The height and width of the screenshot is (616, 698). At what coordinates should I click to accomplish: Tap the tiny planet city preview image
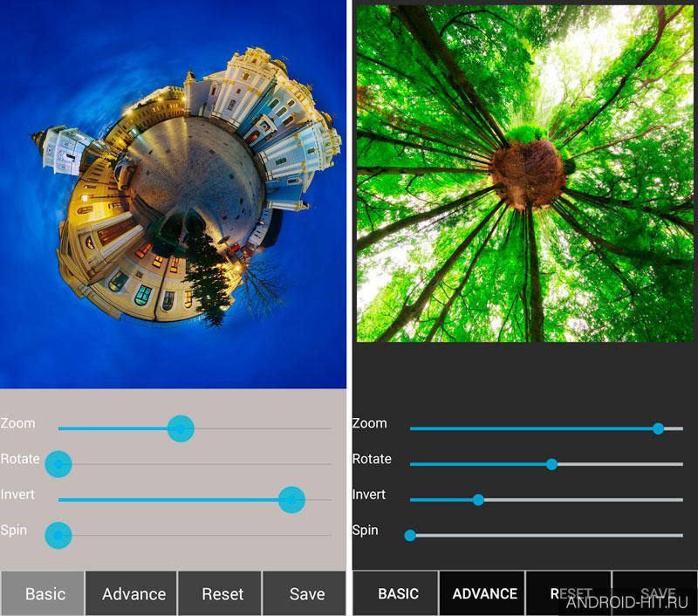click(x=173, y=194)
